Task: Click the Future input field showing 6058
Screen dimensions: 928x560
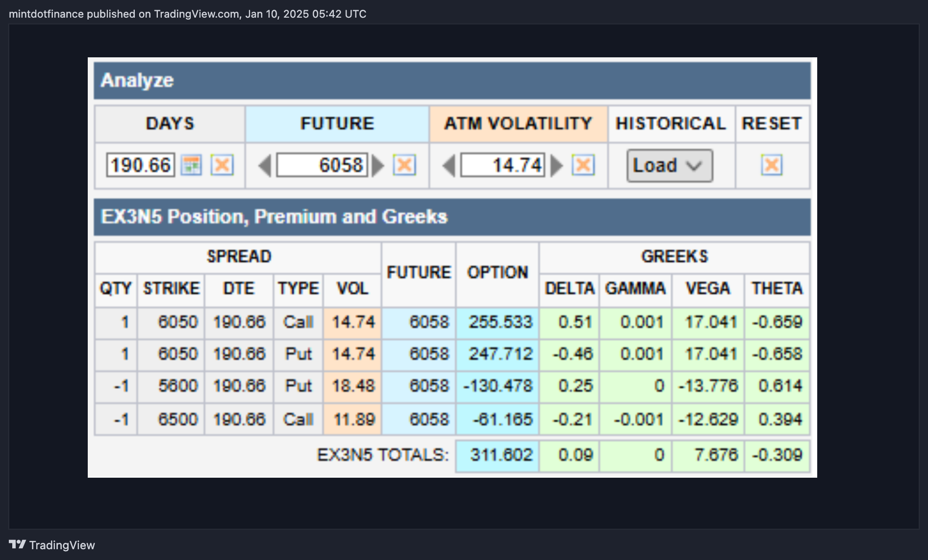Action: tap(322, 165)
